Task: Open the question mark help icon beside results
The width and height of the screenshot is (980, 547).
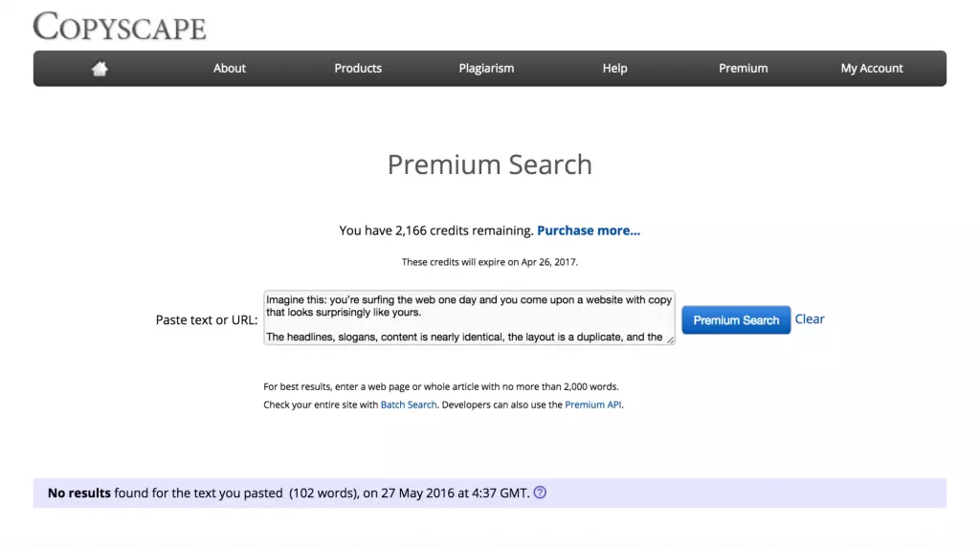Action: pos(540,493)
